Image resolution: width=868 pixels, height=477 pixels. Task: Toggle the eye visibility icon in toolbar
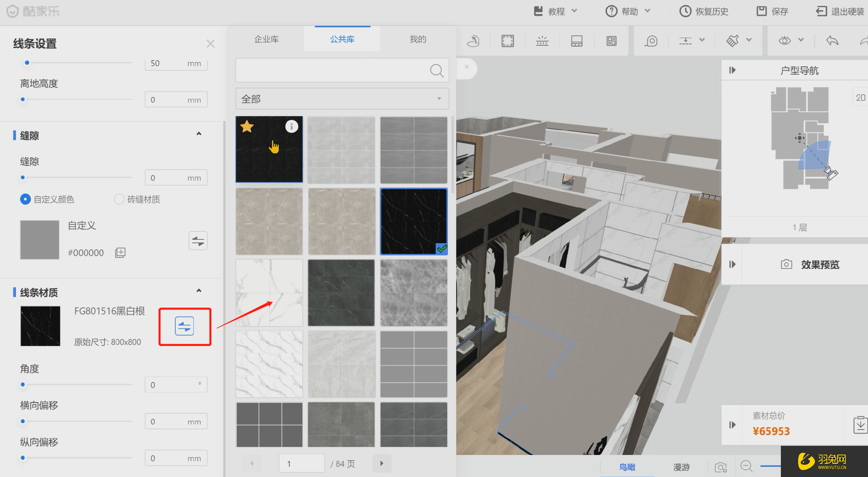pyautogui.click(x=785, y=41)
